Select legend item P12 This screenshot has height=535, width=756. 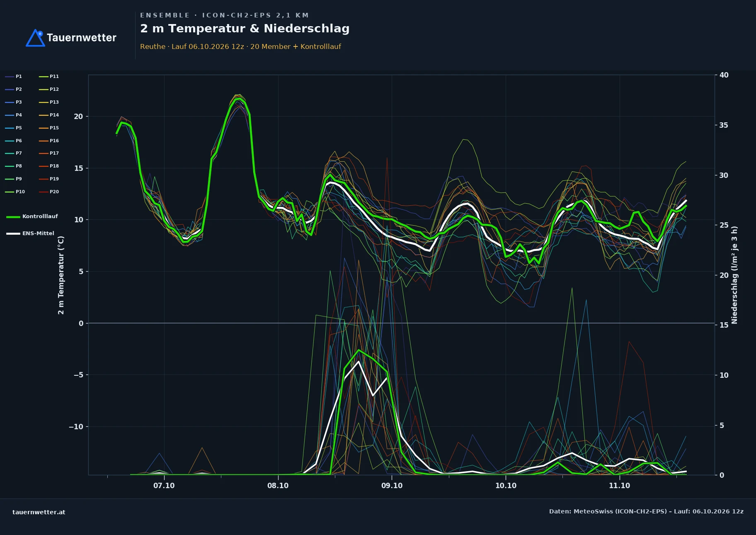49,89
